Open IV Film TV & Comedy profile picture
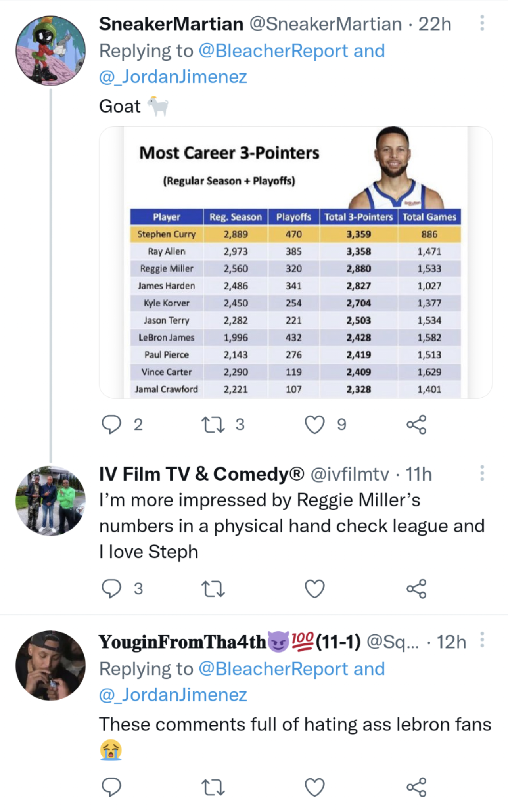 50,501
